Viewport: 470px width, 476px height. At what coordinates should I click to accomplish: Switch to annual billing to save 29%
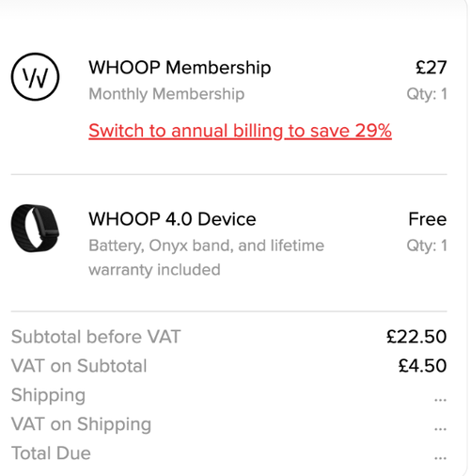point(240,131)
